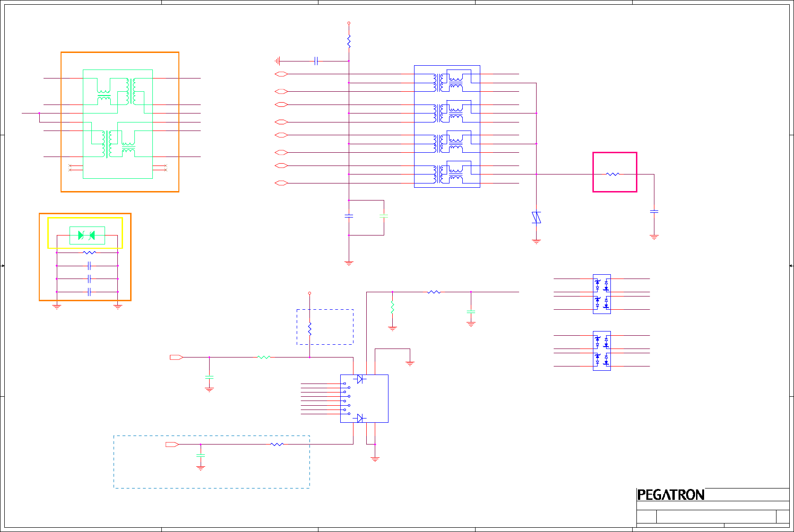
Task: Select the green bidirectional TVS diode in yellow box
Action: tap(87, 235)
